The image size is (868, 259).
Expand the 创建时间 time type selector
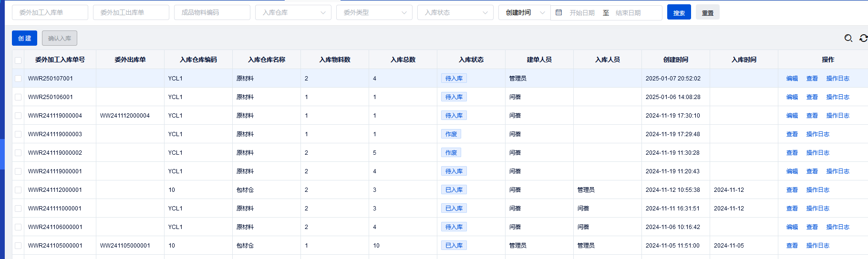[x=525, y=12]
